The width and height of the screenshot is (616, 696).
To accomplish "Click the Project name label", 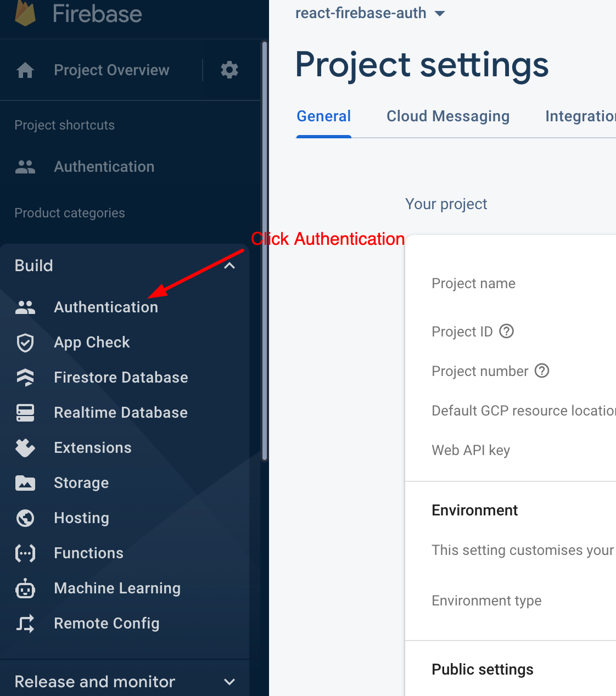I will pyautogui.click(x=474, y=283).
